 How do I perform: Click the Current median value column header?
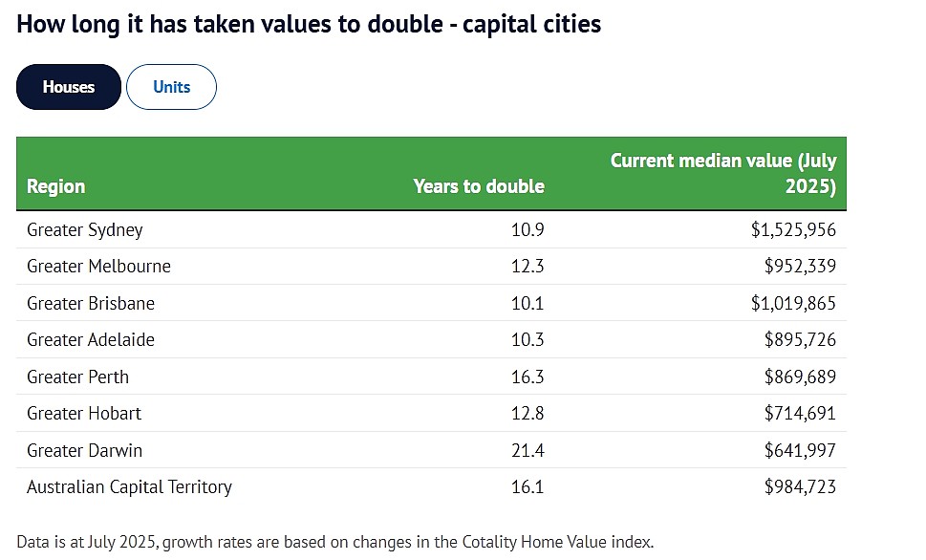coord(722,173)
